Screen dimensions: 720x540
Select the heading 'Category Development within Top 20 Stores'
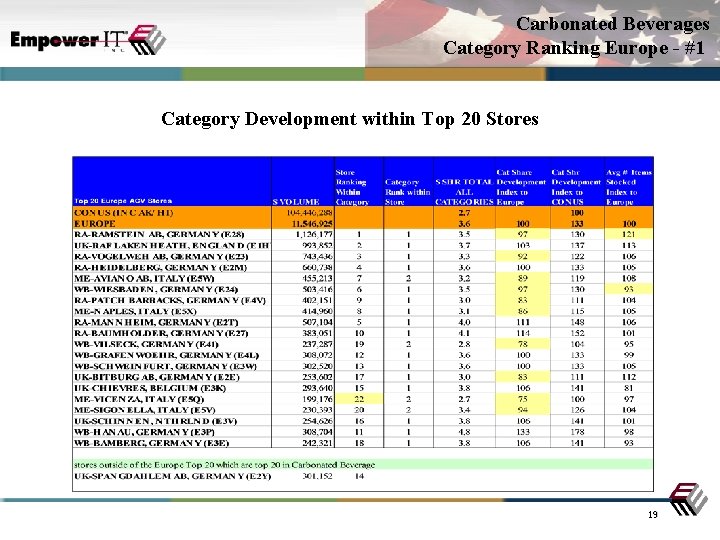[349, 118]
